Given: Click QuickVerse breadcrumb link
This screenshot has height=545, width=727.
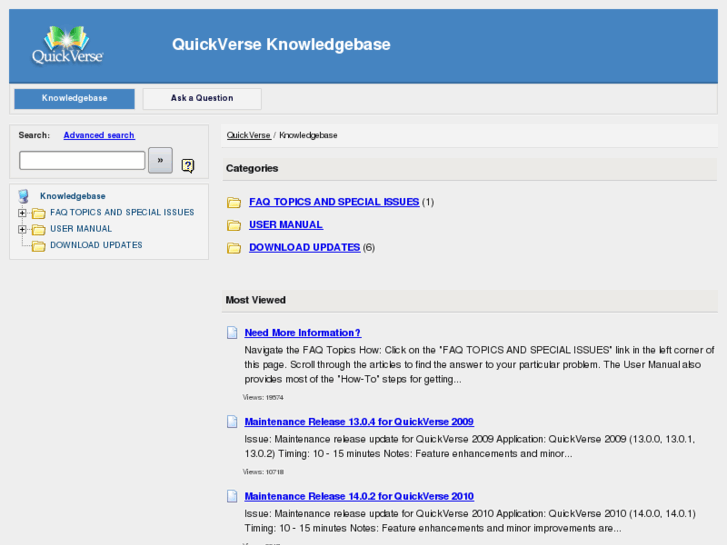Looking at the screenshot, I should 249,135.
